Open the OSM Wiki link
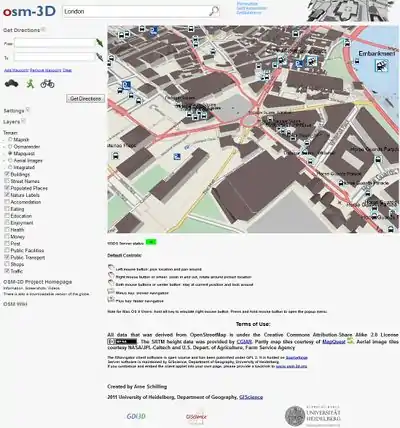This screenshot has height=428, width=400. pyautogui.click(x=15, y=304)
